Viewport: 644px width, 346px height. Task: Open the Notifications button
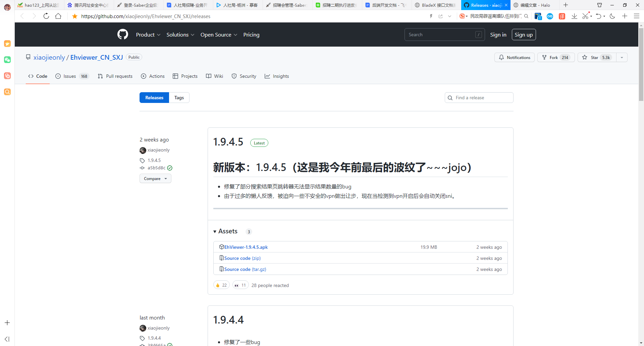coord(515,57)
